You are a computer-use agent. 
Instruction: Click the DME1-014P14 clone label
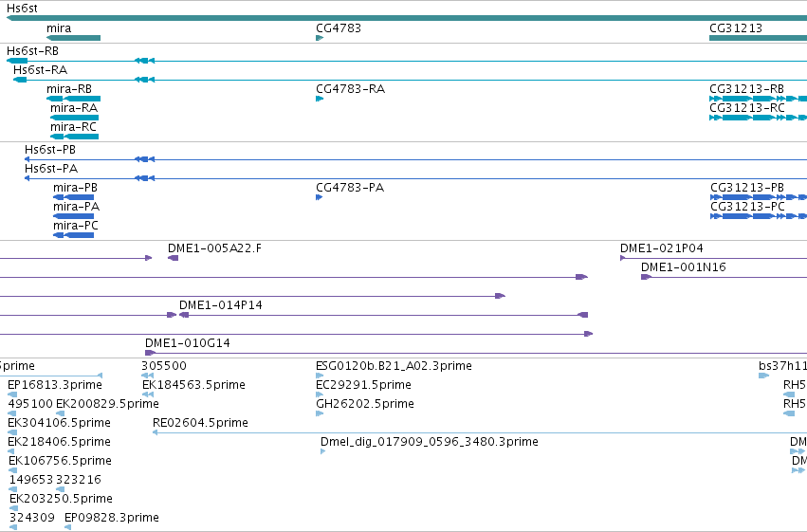[220, 305]
